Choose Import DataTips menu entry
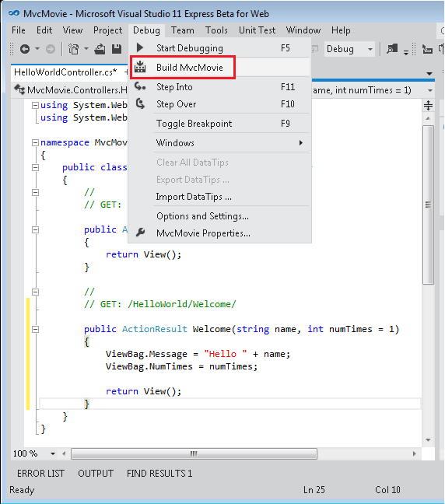 pos(220,197)
